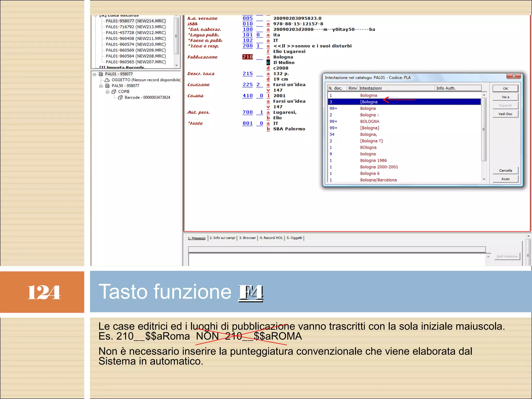Click the ISBN value 978-88-15-12157-8

(x=298, y=24)
